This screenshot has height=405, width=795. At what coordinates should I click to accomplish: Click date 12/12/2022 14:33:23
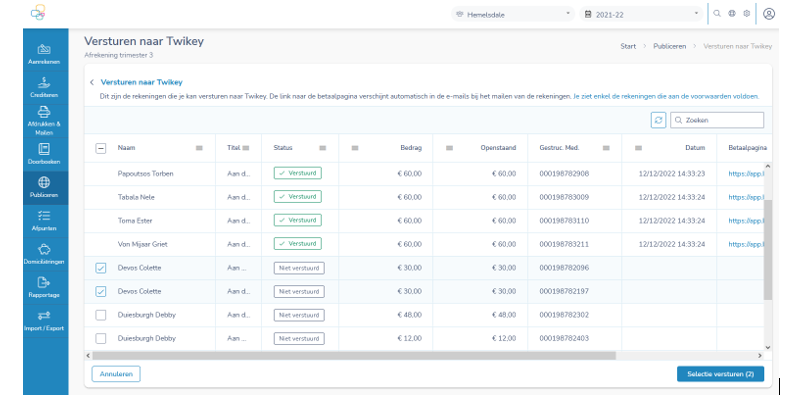[x=672, y=174]
